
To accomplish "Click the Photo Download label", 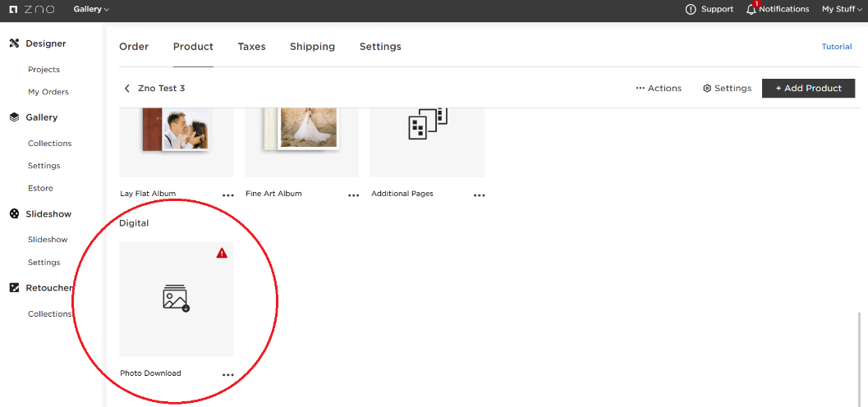I will click(x=150, y=373).
